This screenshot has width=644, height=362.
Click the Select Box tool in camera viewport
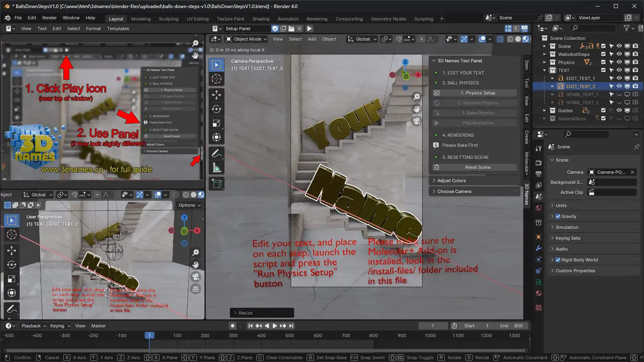click(x=217, y=65)
